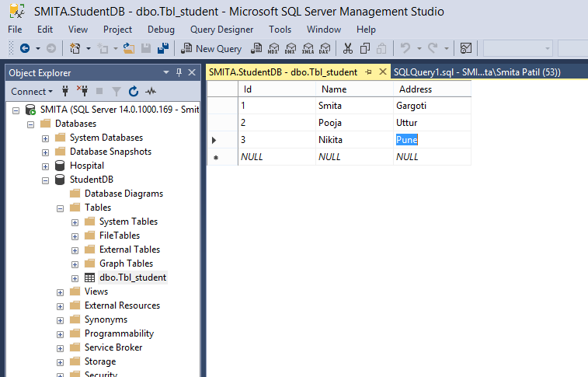Image resolution: width=588 pixels, height=377 pixels.
Task: Collapse the StudentDB database node
Action: tap(45, 181)
